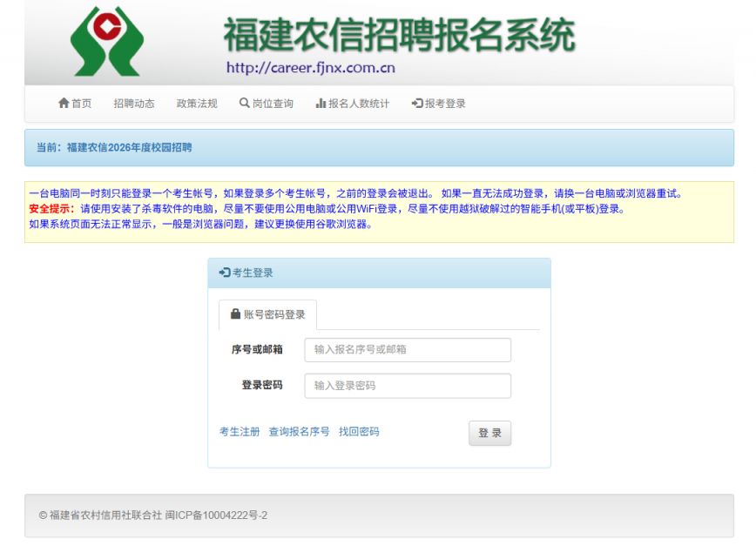This screenshot has width=756, height=546.
Task: Open the 考生注册 link
Action: (240, 432)
